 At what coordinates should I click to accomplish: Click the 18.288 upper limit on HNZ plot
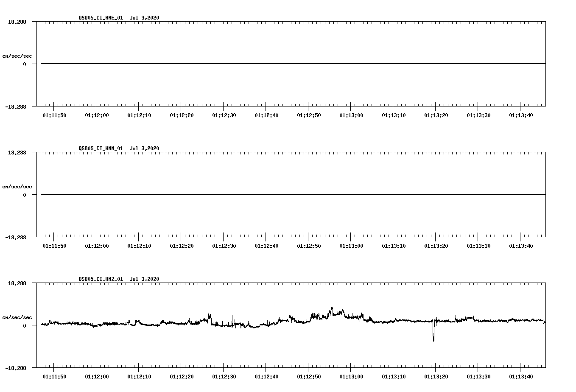(17, 283)
